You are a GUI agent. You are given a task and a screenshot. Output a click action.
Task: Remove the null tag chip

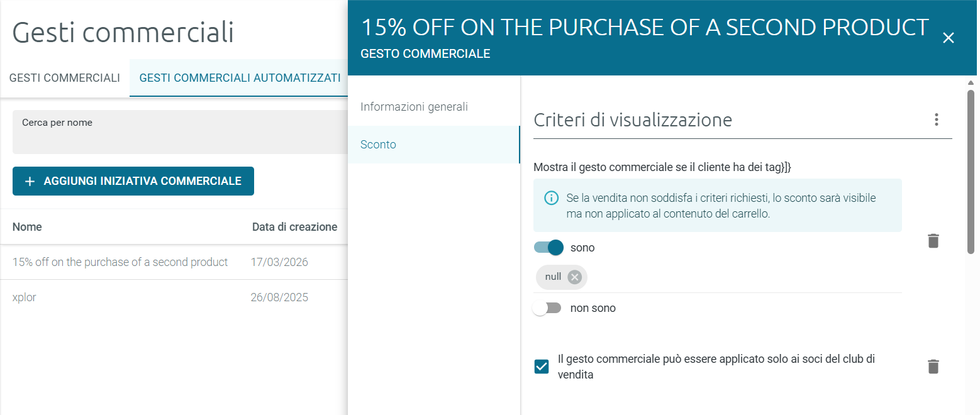tap(574, 277)
